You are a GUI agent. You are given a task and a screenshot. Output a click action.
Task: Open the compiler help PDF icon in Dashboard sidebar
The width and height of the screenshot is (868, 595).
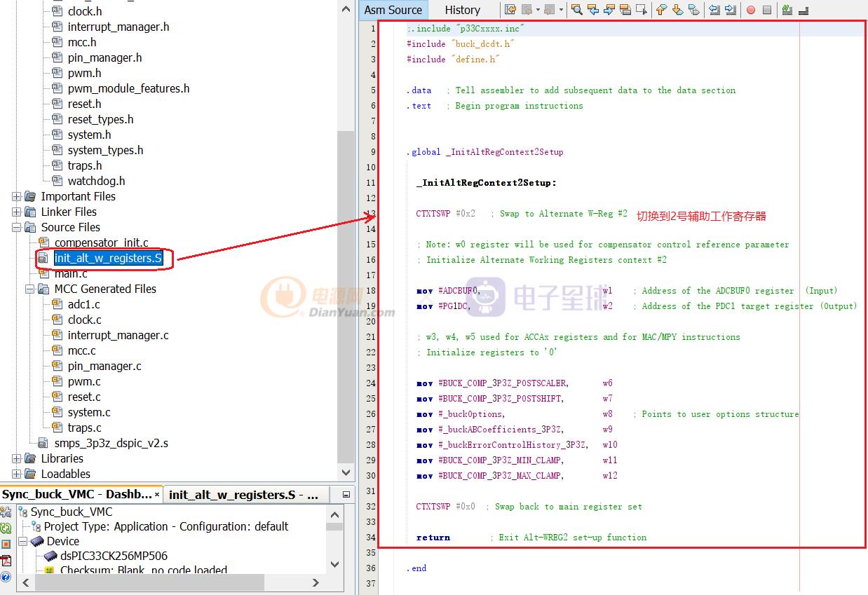9,559
